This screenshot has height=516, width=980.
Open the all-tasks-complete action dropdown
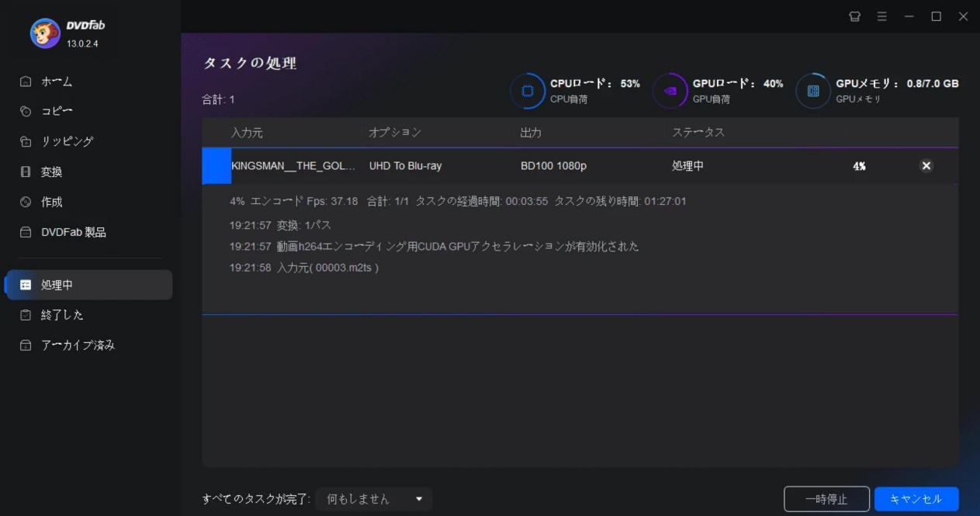pos(374,499)
